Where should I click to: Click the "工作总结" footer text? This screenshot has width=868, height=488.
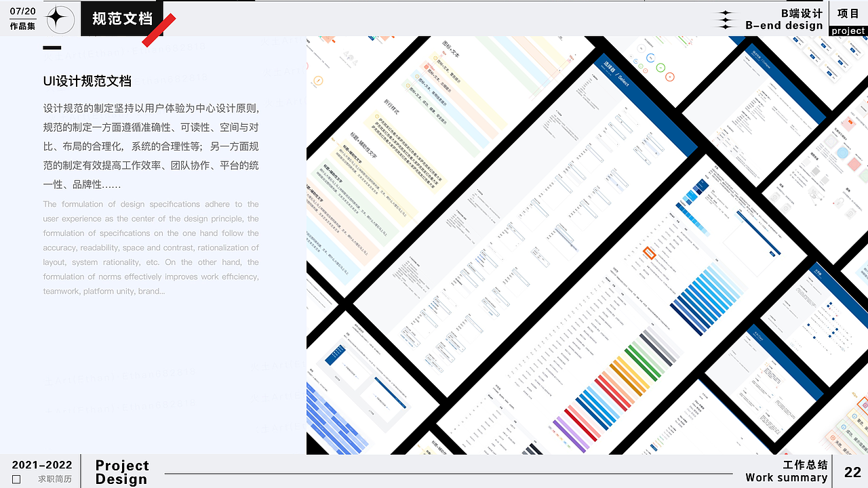805,465
